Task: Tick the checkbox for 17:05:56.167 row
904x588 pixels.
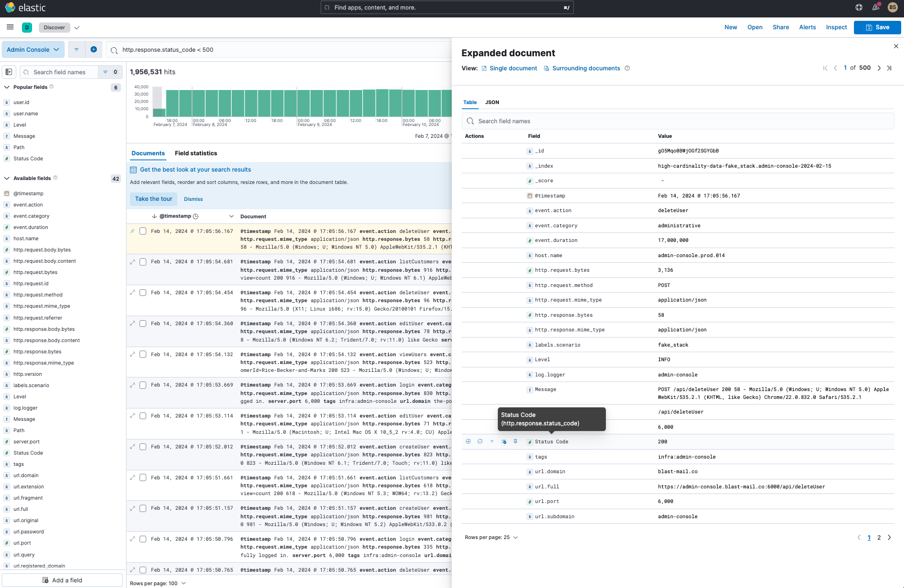Action: coord(143,231)
